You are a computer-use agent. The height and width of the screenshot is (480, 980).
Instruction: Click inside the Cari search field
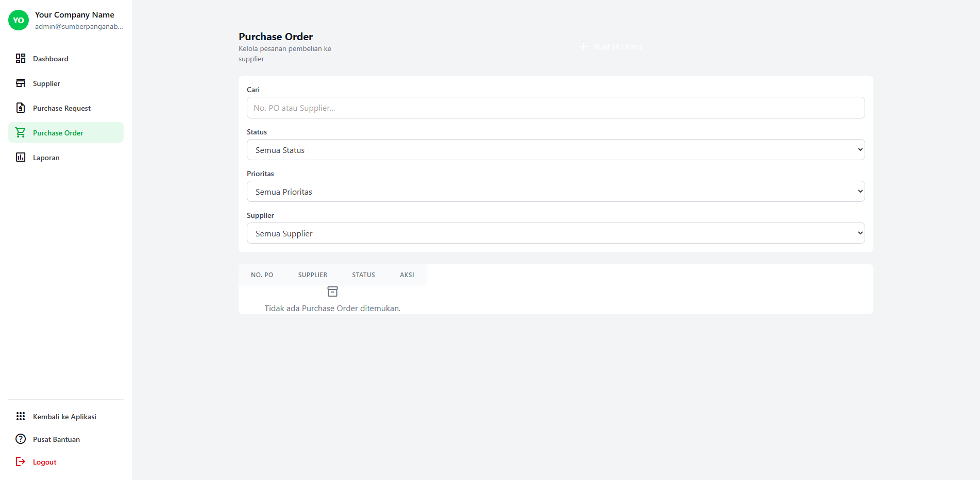click(555, 108)
